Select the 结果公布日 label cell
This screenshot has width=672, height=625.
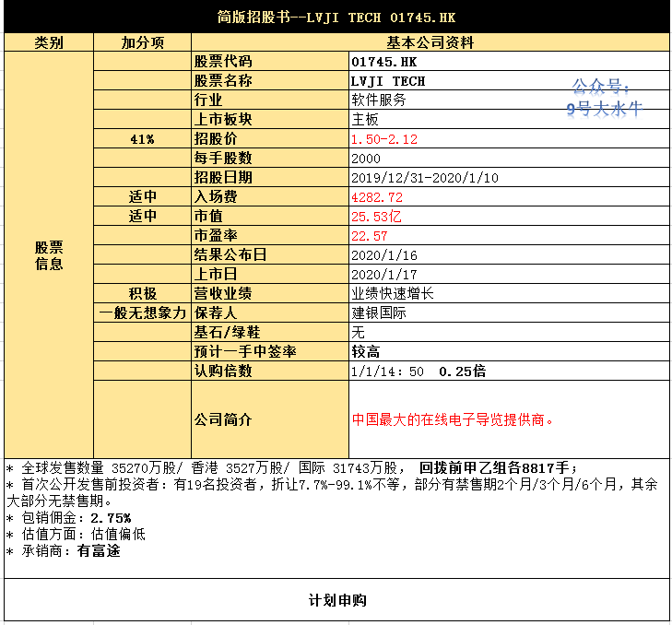pos(270,254)
